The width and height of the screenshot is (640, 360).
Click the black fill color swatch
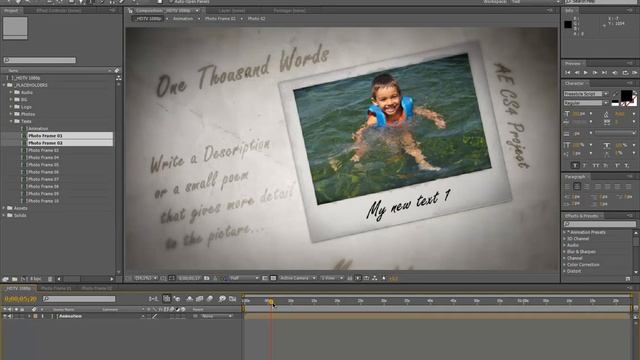pos(626,96)
